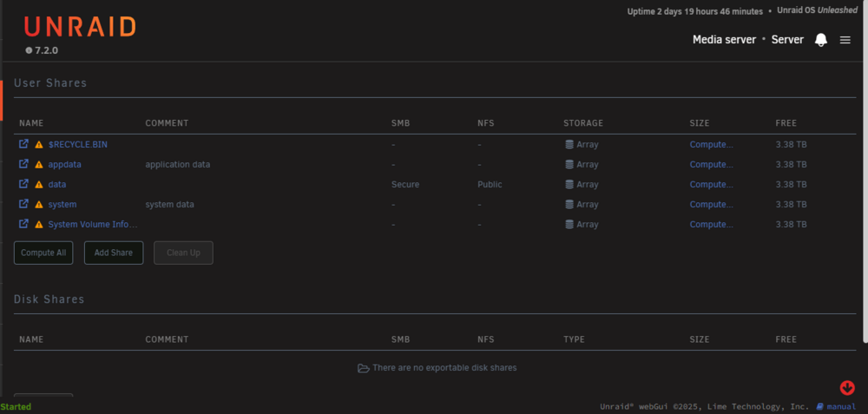The height and width of the screenshot is (414, 868).
Task: Click the Server description text
Action: [x=787, y=40]
